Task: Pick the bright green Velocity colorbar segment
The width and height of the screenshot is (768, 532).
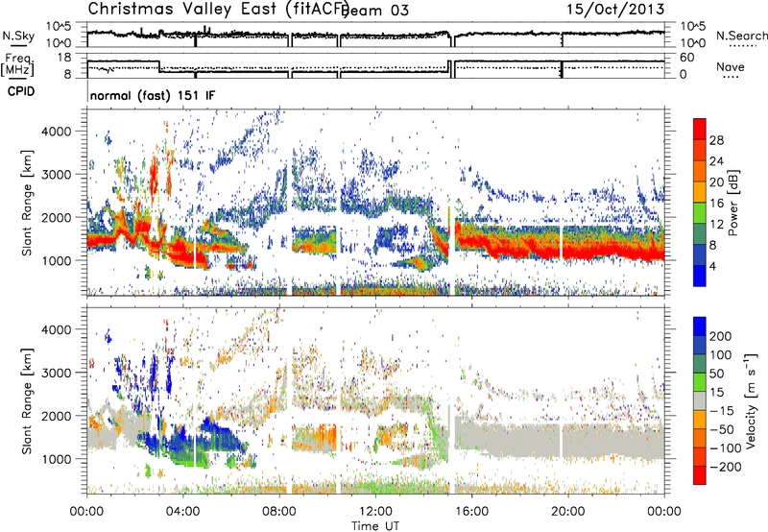Action: pos(700,382)
